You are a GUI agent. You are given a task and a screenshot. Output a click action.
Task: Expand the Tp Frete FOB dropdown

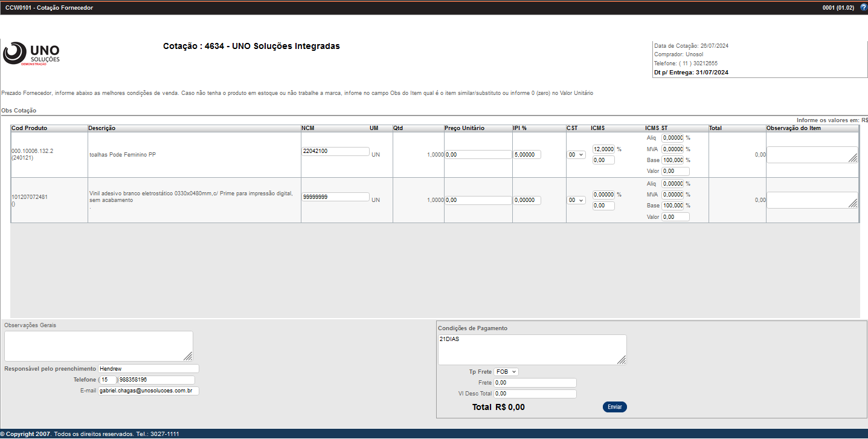[x=506, y=372]
